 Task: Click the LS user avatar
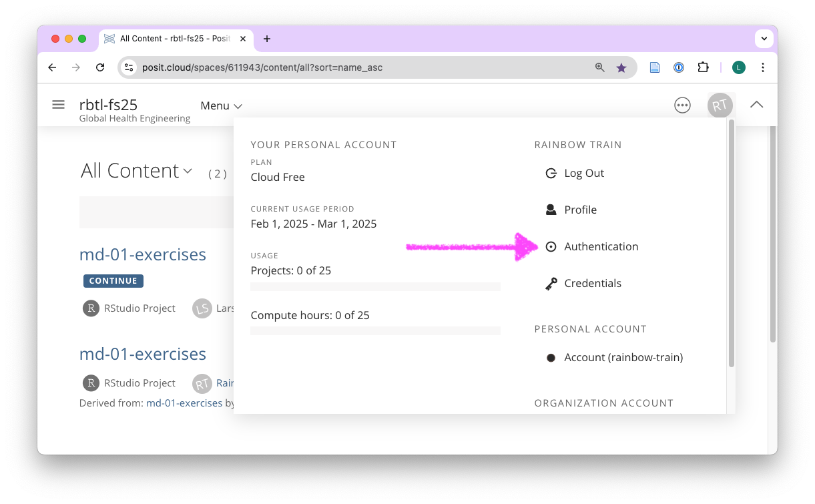(x=202, y=308)
